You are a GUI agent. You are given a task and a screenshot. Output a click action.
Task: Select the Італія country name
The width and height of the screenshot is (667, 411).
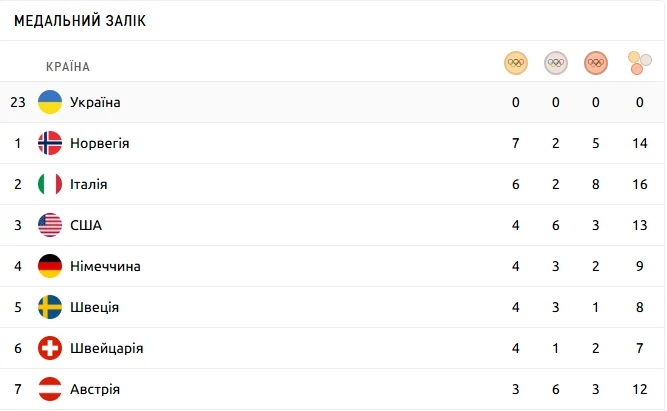[x=89, y=184]
